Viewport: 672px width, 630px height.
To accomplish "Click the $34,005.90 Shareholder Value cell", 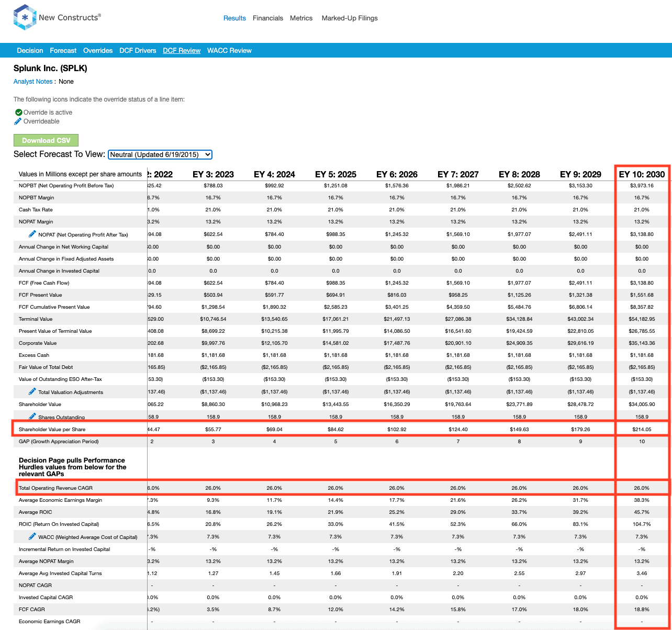I will click(x=642, y=404).
